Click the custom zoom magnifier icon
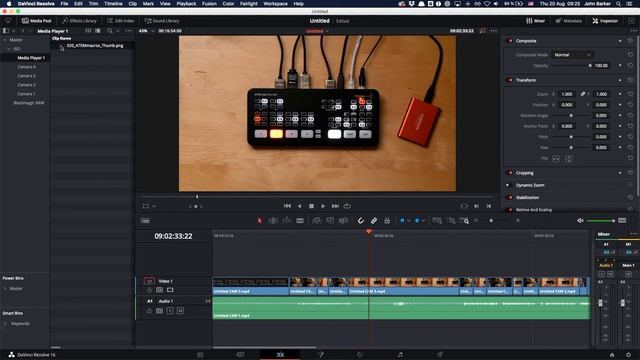 click(x=464, y=220)
